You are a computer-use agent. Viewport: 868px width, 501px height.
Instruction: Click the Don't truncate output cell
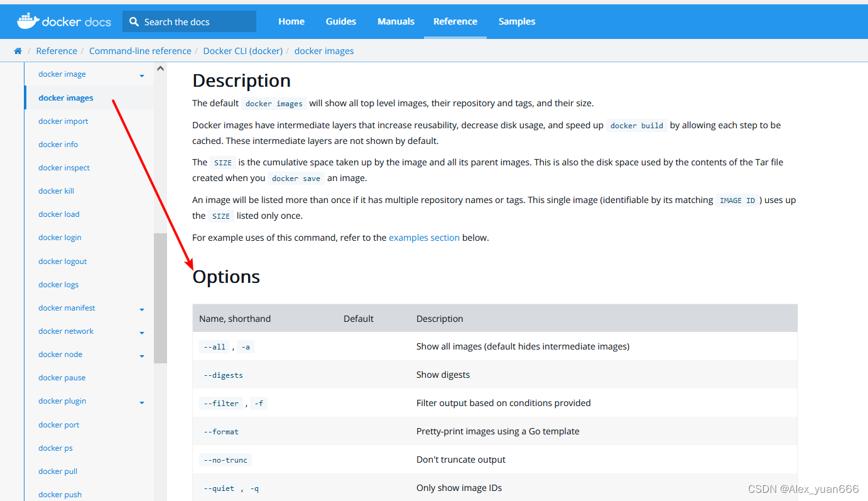click(461, 460)
